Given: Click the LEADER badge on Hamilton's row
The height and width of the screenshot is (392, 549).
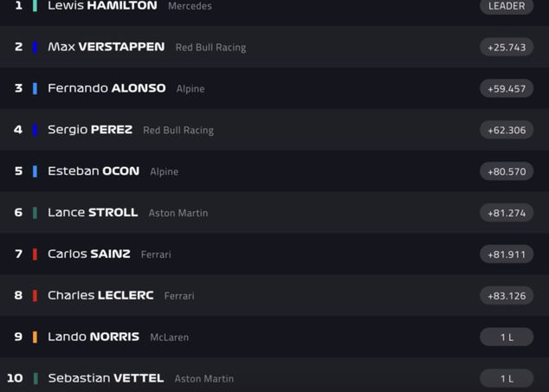Looking at the screenshot, I should coord(507,6).
